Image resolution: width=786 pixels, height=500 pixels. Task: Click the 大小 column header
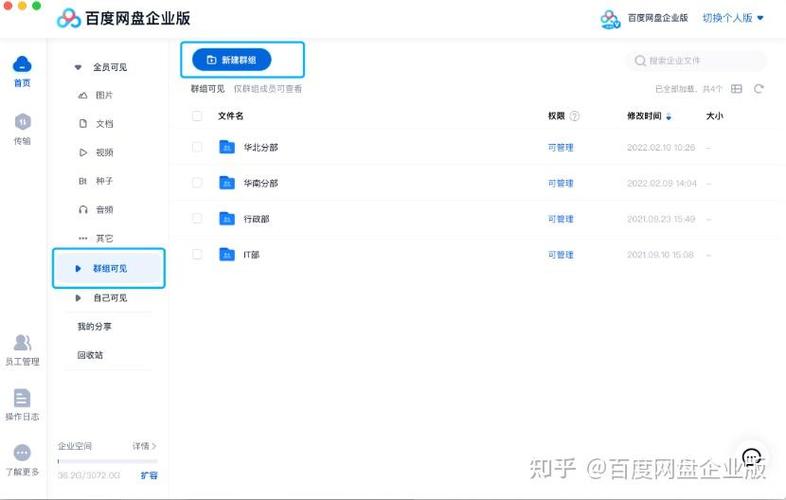(714, 116)
